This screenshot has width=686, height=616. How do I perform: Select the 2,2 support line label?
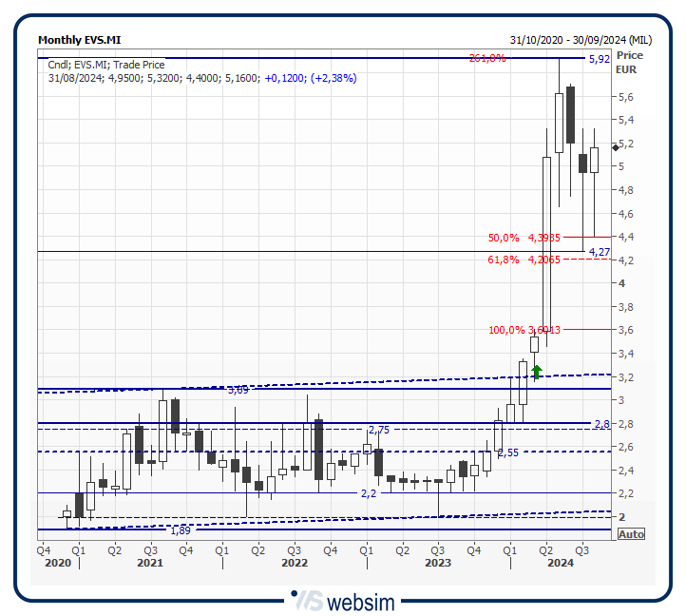point(369,493)
